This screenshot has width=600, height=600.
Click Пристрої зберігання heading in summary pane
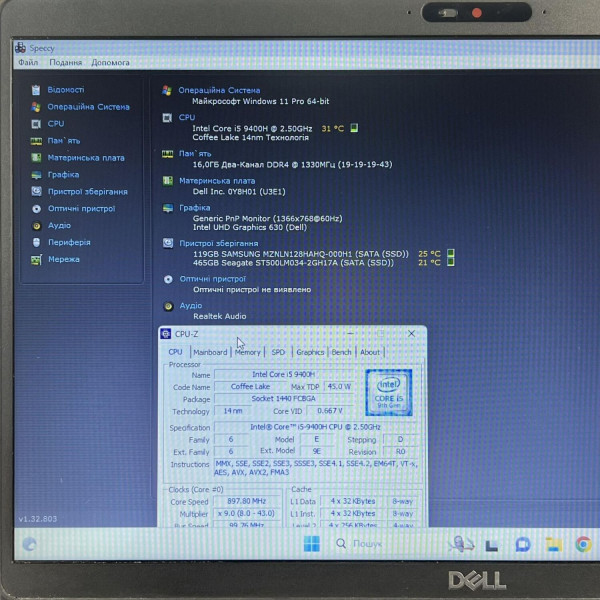coord(219,243)
